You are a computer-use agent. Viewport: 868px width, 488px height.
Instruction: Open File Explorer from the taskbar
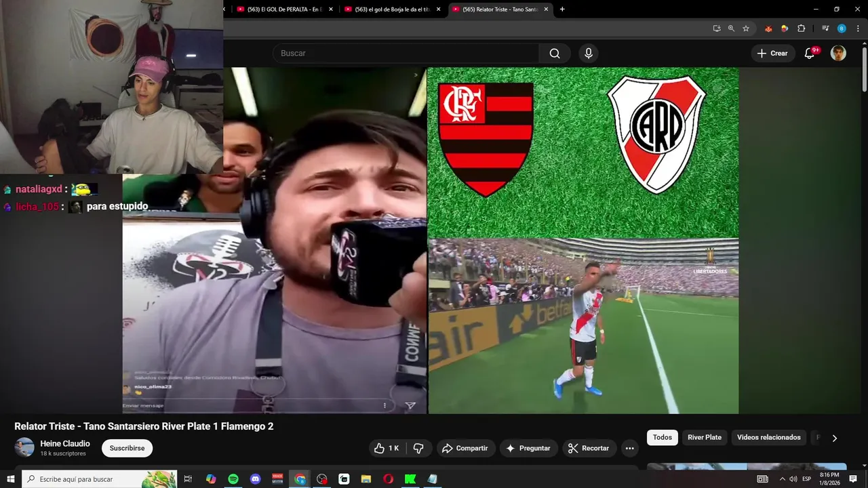[366, 479]
